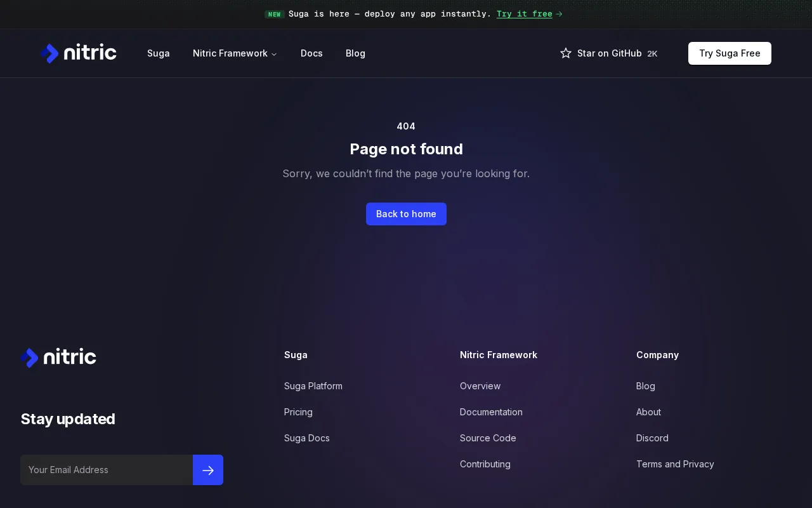Screen dimensions: 812x508
Task: Click the Nitric Framework footer column heading
Action: coord(499,355)
